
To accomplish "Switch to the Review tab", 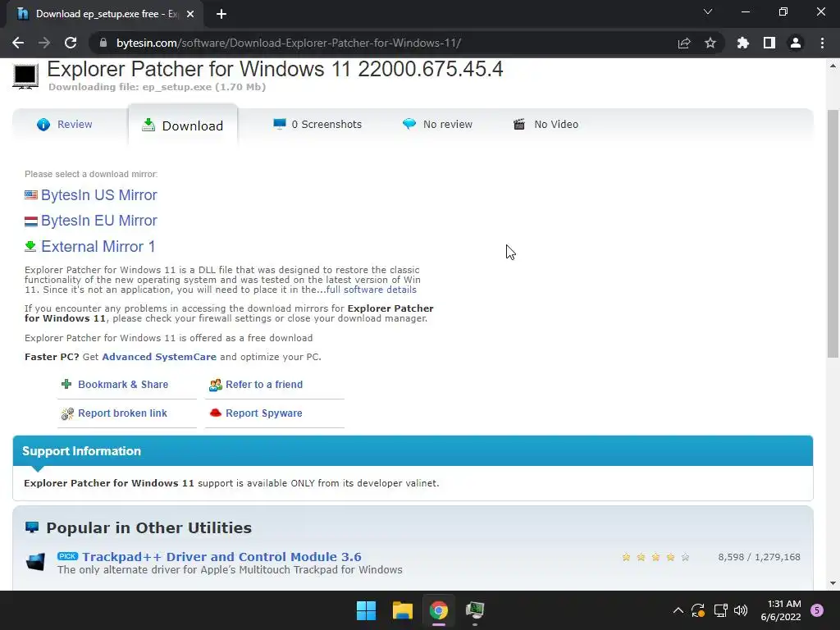I will click(64, 125).
